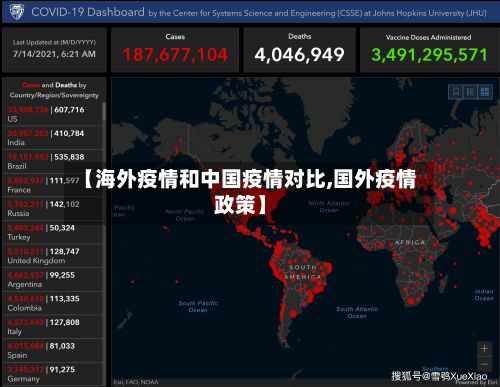Screen dimensions: 500x387
Task: Select the Spain row in country list
Action: click(x=52, y=351)
